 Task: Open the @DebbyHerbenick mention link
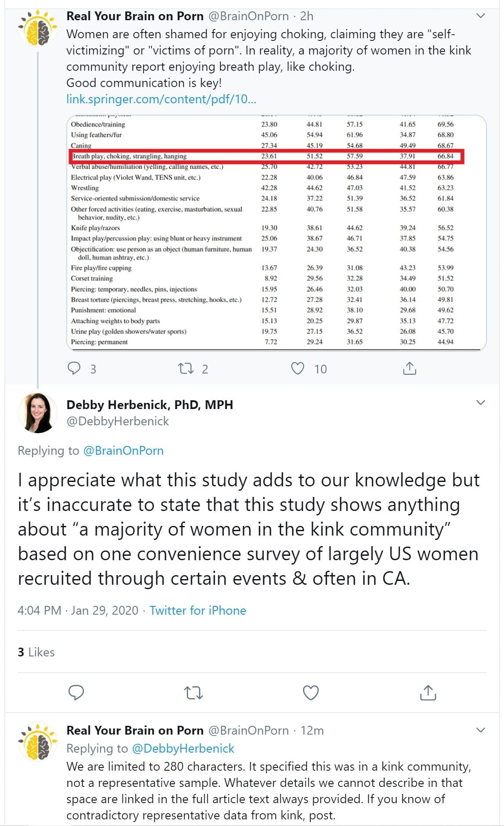[x=183, y=748]
